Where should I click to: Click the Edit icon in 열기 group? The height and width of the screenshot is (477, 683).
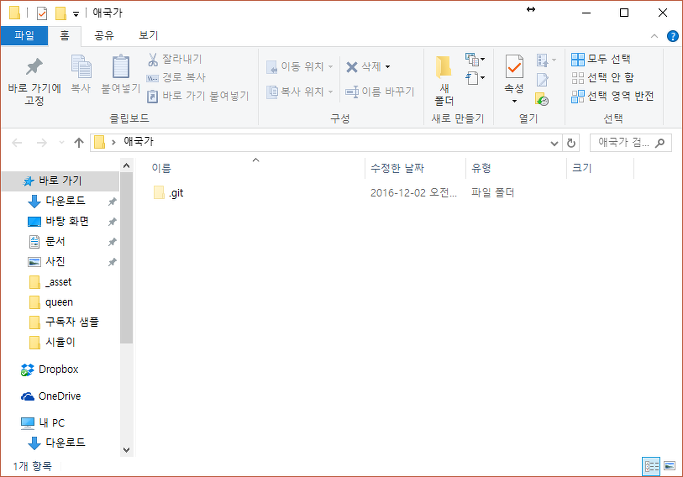click(542, 80)
